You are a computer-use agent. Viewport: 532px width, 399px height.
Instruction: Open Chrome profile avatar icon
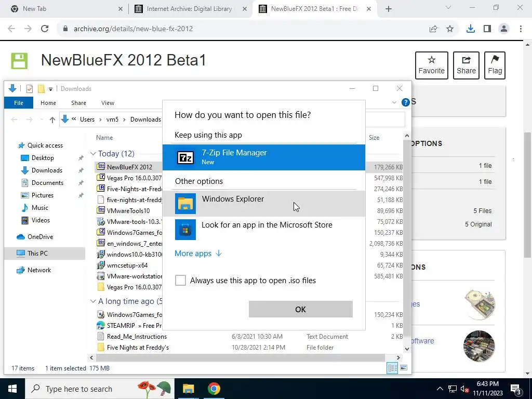[504, 29]
